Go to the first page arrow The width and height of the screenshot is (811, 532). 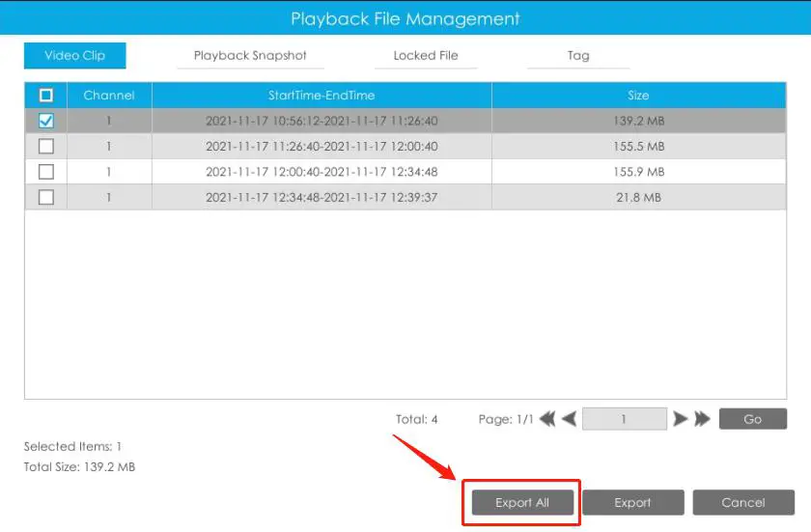point(547,419)
